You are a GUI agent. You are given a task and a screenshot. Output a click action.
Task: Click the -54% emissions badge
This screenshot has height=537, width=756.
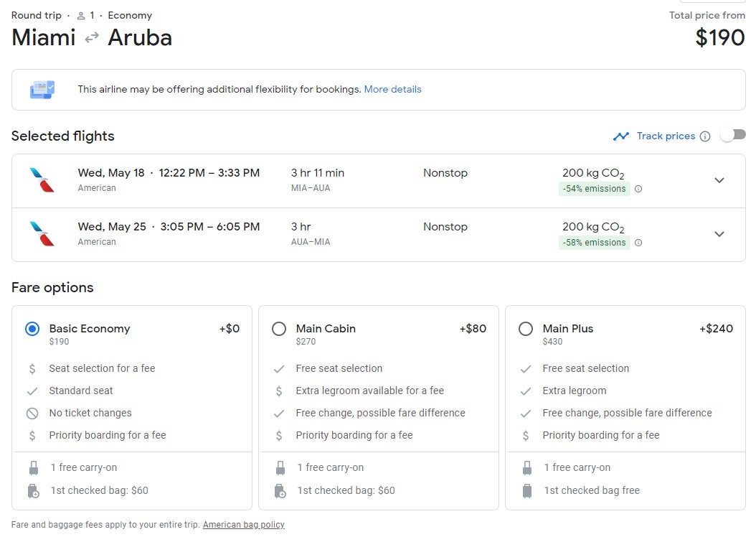(x=594, y=189)
